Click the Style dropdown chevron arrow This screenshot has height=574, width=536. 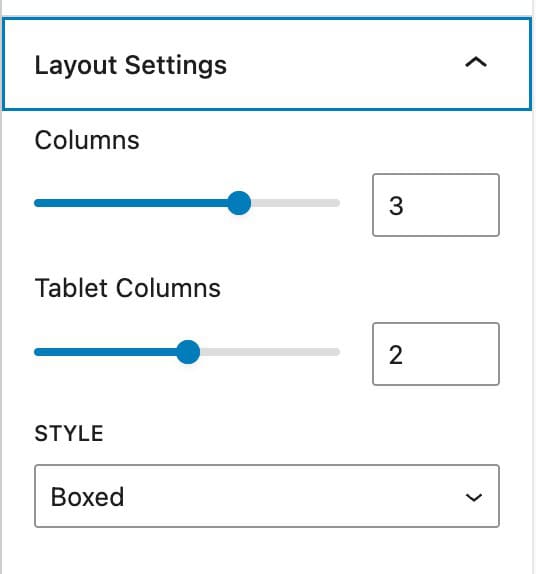coord(474,497)
